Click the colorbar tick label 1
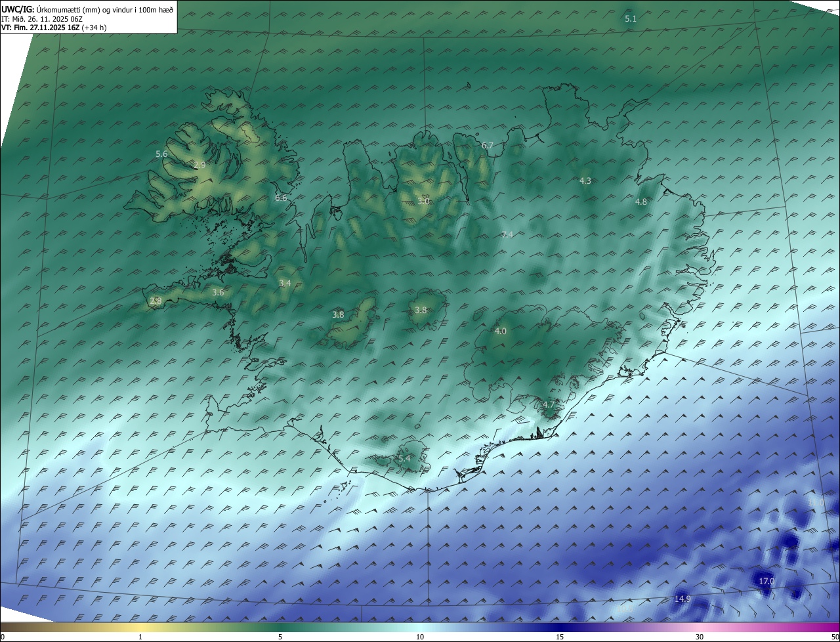The image size is (840, 642). (140, 637)
